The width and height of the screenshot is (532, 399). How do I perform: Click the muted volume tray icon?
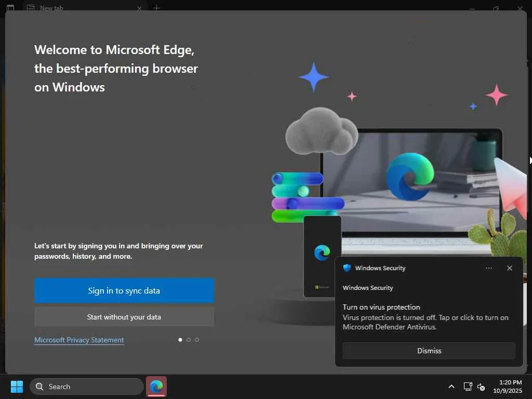(x=481, y=387)
